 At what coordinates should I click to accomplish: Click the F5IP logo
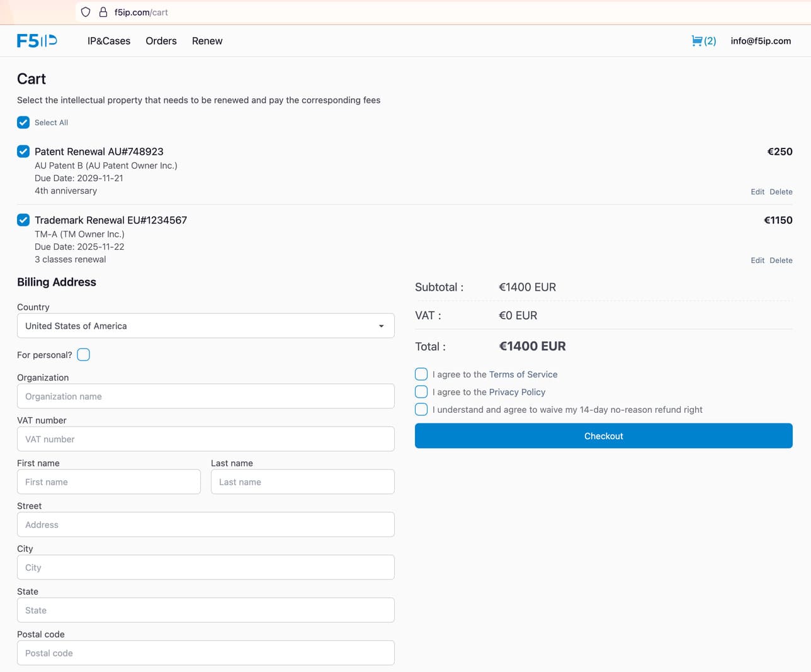37,40
